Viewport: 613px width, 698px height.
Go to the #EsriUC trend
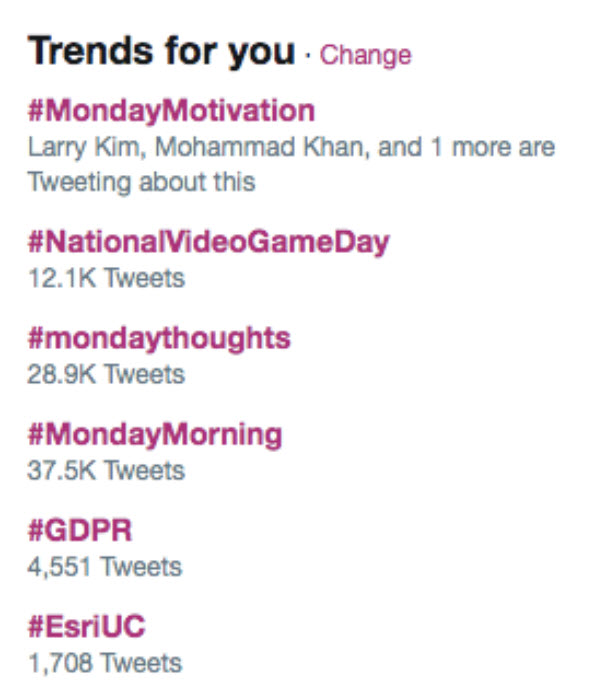pyautogui.click(x=87, y=627)
